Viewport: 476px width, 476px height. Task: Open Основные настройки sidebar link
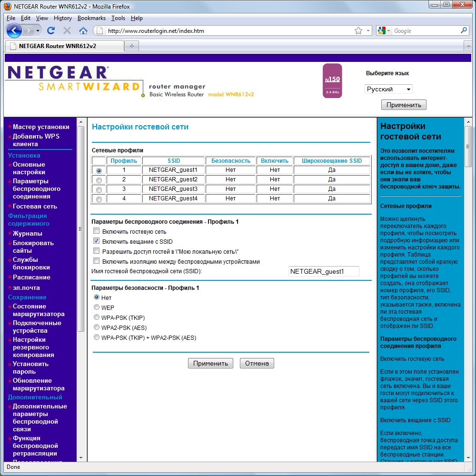tap(29, 168)
